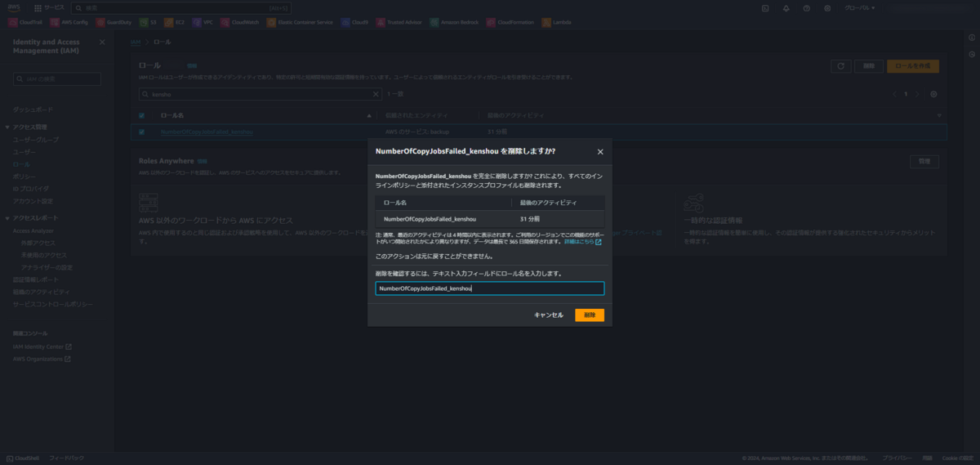Toggle the select-all roles header checkbox
This screenshot has width=980, height=465.
pos(142,115)
